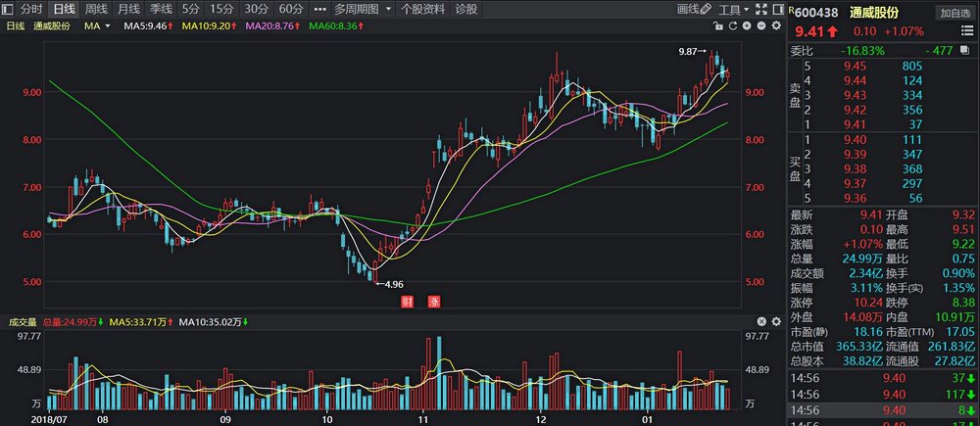The width and height of the screenshot is (980, 426).
Task: Toggle the left sidebar panel icon
Action: pos(8,9)
